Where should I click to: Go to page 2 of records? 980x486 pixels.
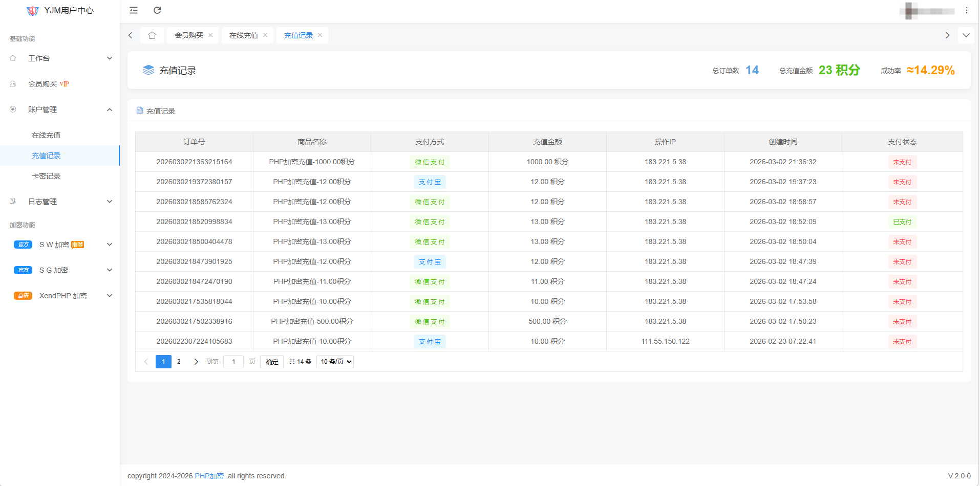[179, 362]
